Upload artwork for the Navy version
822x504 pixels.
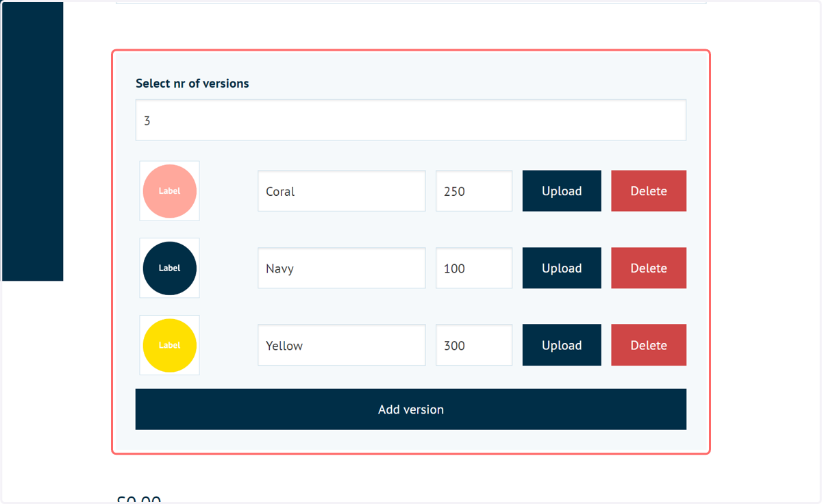point(562,268)
